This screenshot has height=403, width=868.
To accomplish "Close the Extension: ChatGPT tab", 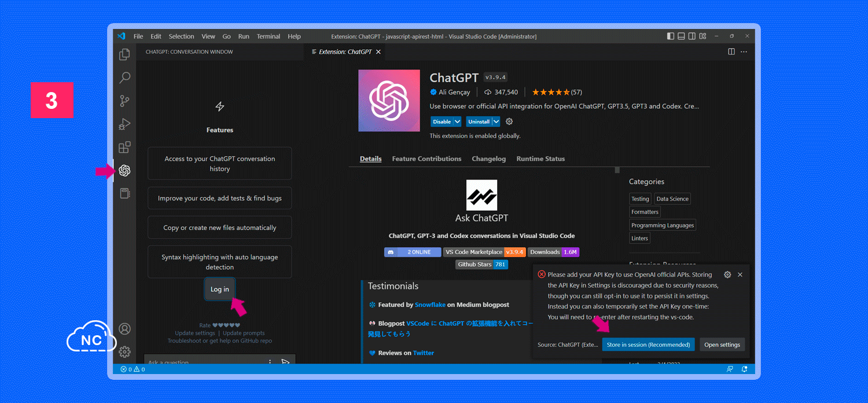I will coord(378,52).
